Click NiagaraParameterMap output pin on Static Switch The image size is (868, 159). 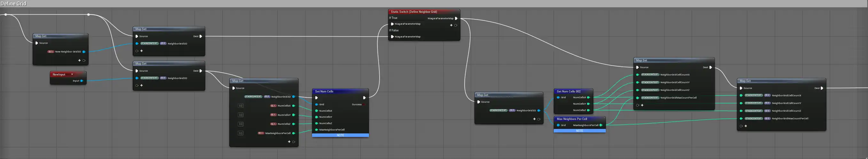456,19
